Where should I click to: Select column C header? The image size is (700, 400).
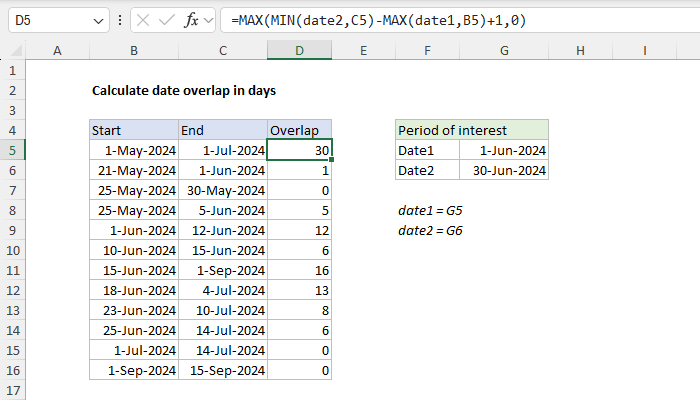coord(223,50)
